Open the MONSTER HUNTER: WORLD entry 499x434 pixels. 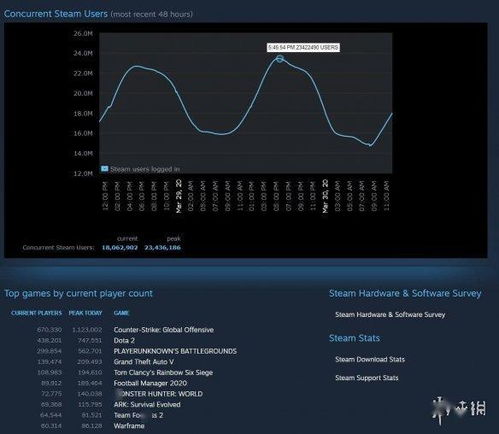coord(158,394)
